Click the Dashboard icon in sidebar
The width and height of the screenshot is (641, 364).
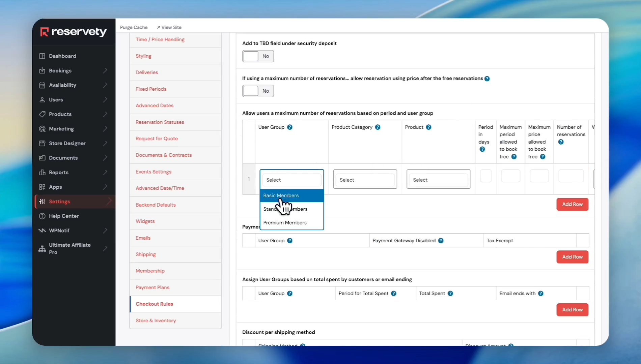[x=42, y=56]
